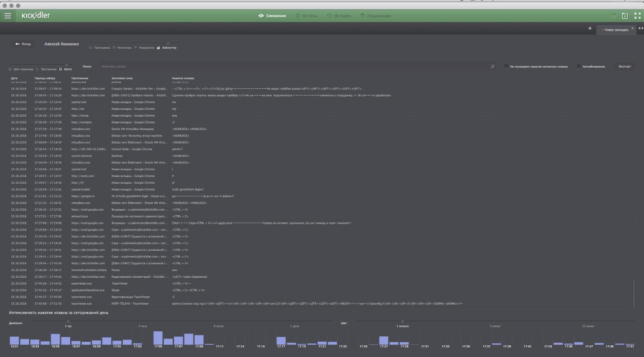Viewport: 644px width, 357px height.
Task: Select the Редактировать комментарий row
Action: (320, 277)
